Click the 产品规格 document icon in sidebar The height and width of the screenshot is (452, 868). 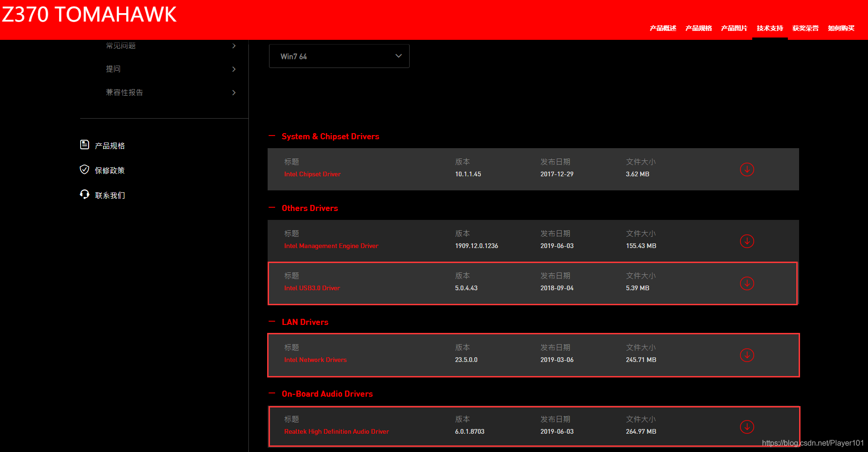(84, 145)
